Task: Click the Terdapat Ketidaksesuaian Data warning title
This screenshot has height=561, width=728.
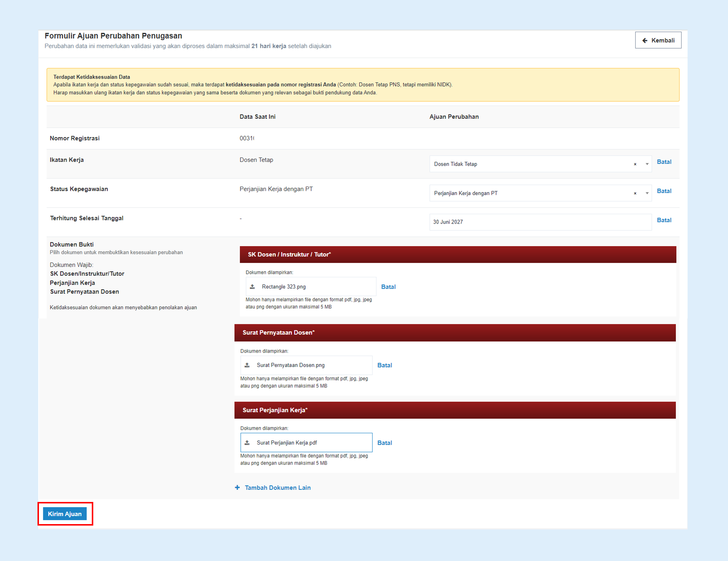Action: click(x=92, y=77)
